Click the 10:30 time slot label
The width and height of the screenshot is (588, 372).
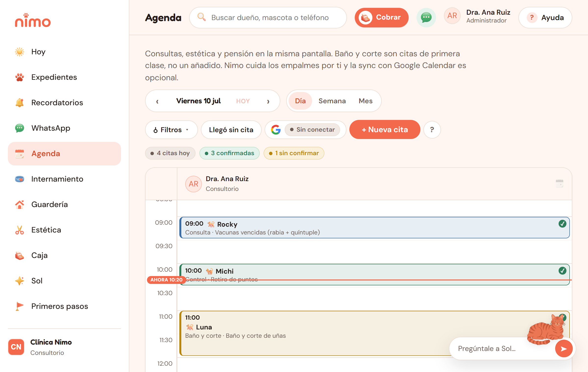(165, 293)
